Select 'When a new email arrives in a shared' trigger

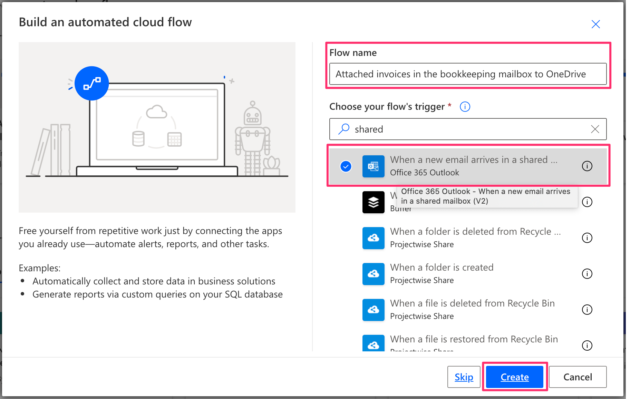click(468, 166)
